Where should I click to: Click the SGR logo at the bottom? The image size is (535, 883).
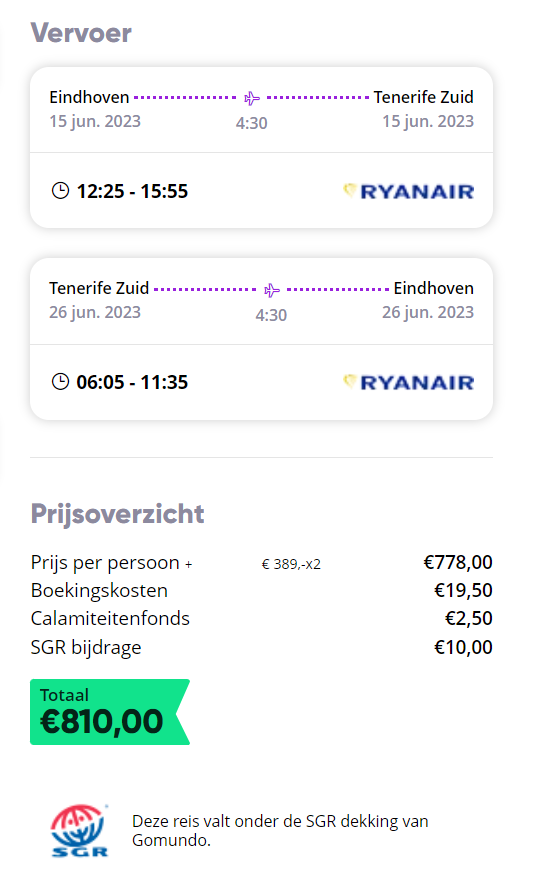coord(79,831)
